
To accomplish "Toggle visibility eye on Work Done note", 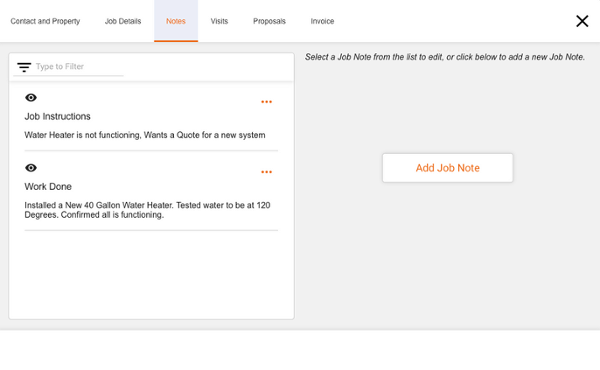I will coord(31,168).
